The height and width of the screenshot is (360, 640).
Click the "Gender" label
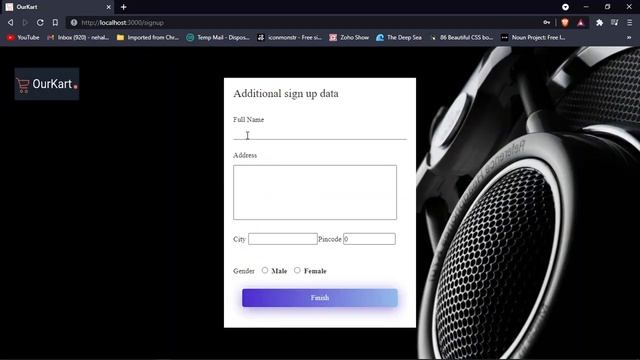point(244,271)
